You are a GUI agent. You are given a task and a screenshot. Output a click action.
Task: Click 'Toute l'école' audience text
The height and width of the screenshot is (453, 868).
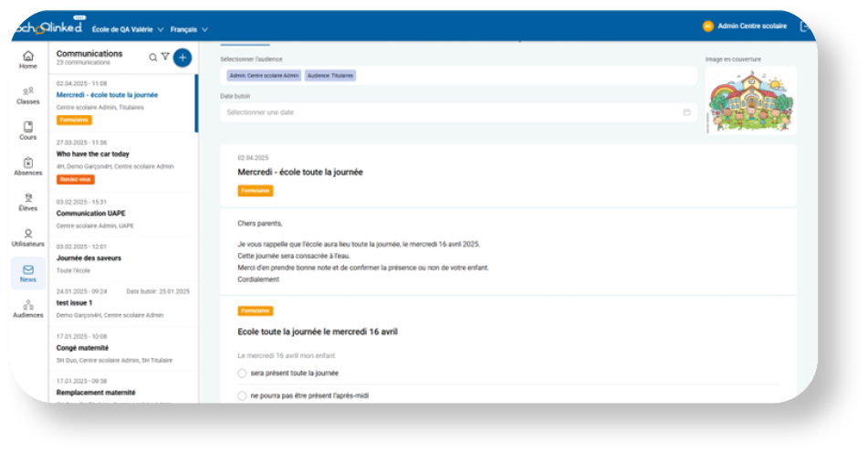point(73,271)
